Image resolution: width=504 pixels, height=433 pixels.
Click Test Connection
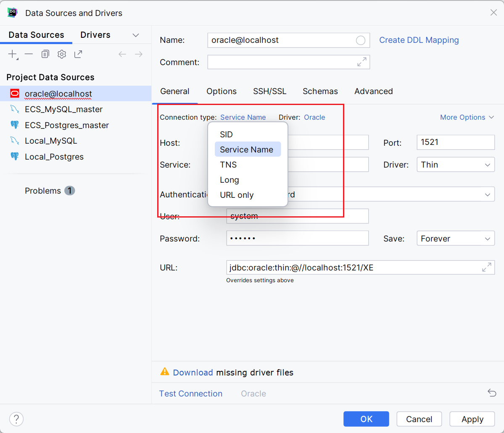pyautogui.click(x=190, y=394)
